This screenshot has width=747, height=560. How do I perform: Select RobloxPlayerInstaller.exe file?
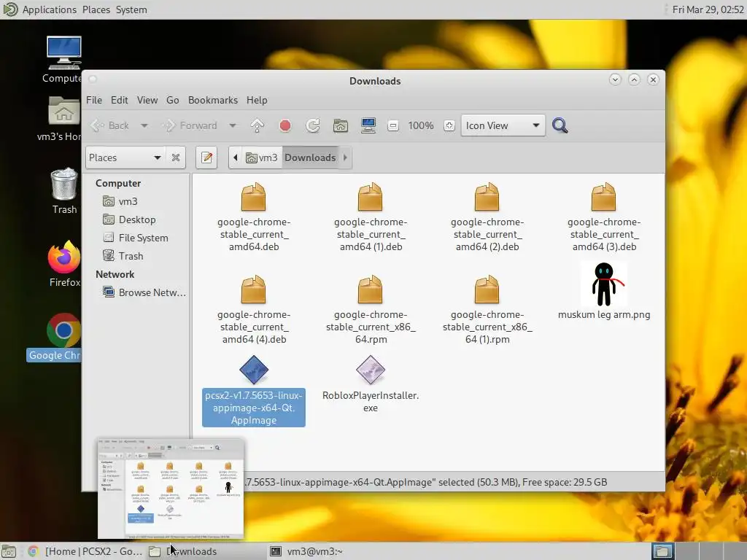[371, 384]
